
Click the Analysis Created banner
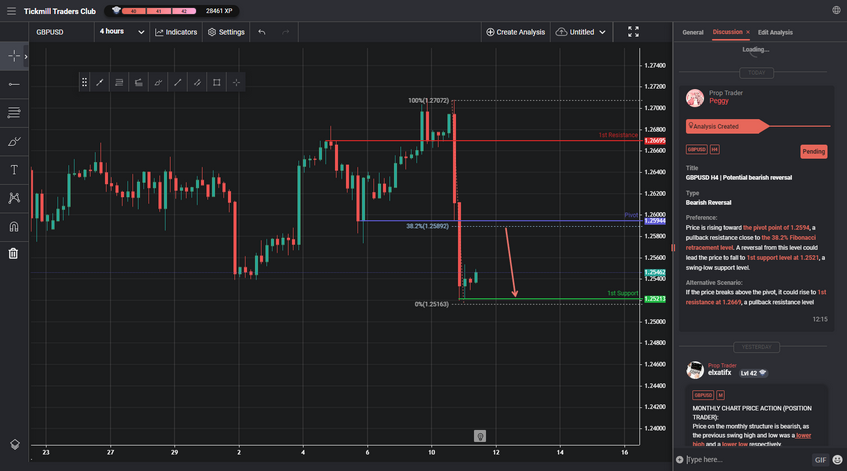click(x=727, y=126)
